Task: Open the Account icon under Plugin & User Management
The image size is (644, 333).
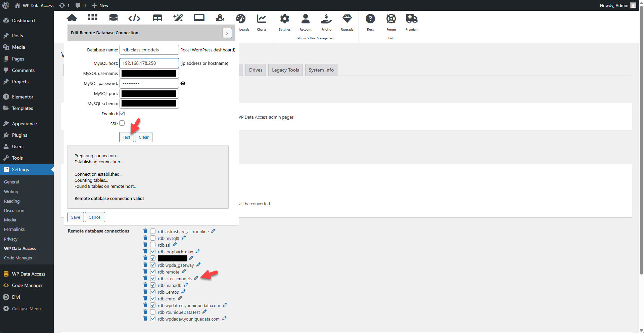Action: (305, 19)
